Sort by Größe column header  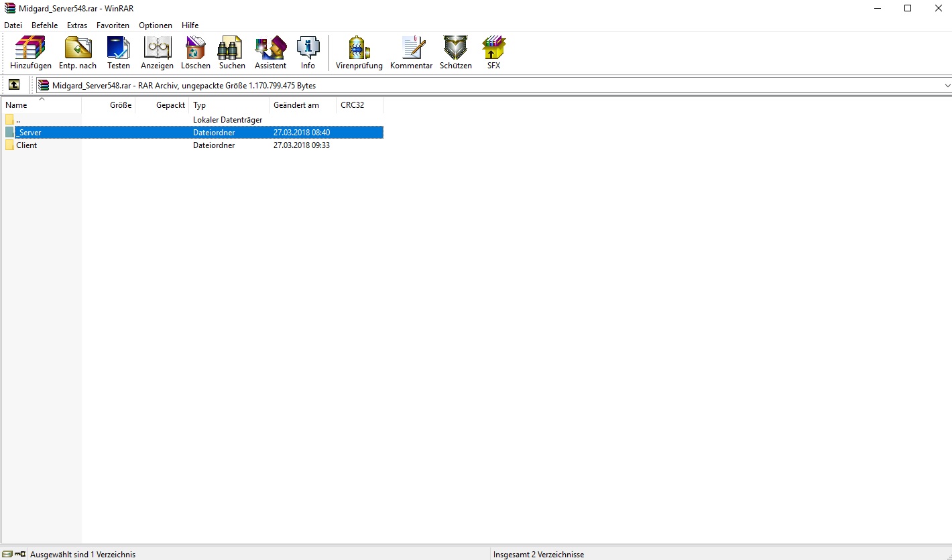(109, 105)
